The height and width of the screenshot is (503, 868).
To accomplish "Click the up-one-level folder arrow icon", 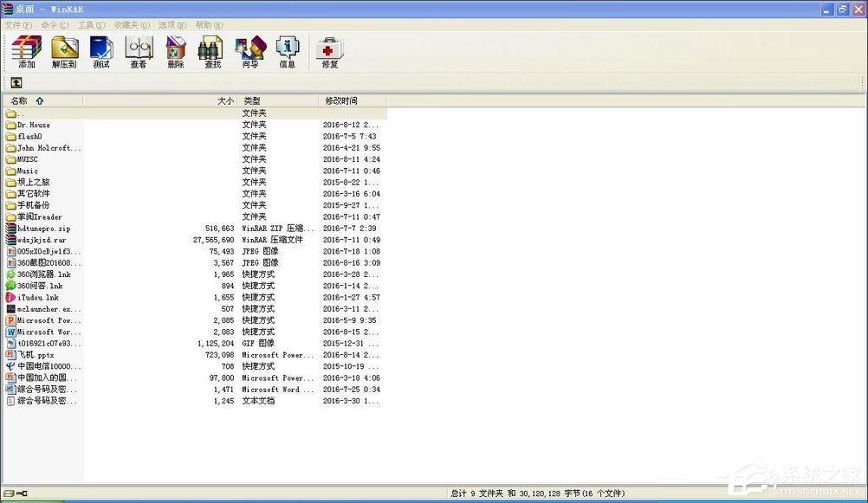I will 17,82.
